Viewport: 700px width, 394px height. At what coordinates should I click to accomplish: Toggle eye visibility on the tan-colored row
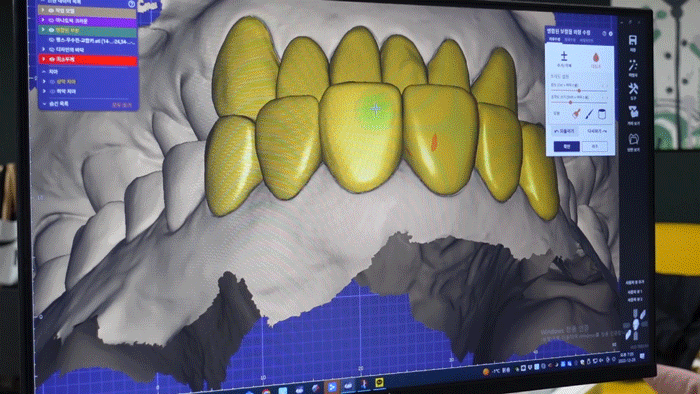[51, 10]
